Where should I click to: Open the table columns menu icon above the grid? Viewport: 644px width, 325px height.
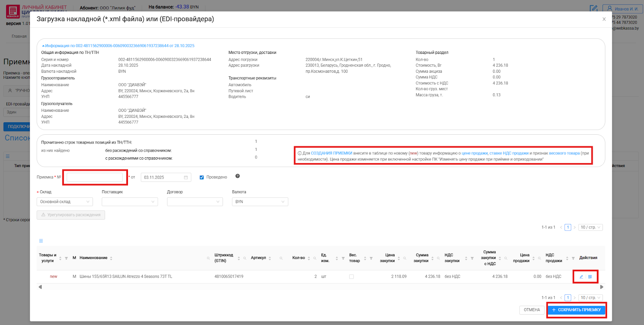click(x=41, y=241)
